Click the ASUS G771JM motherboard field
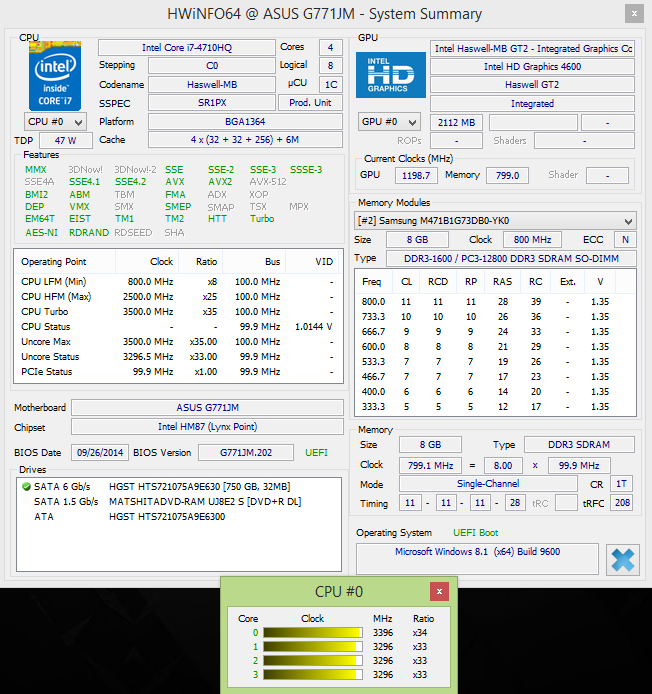 (207, 408)
